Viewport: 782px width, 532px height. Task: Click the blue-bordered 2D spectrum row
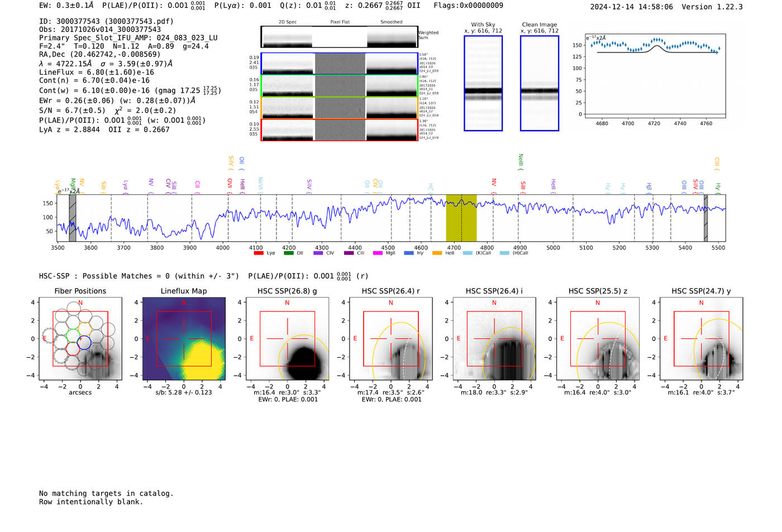pos(339,64)
